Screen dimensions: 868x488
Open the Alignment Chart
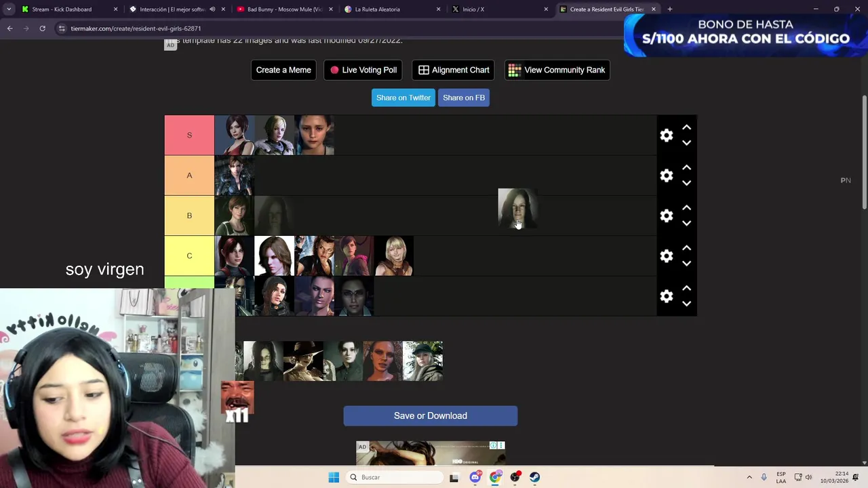(454, 70)
